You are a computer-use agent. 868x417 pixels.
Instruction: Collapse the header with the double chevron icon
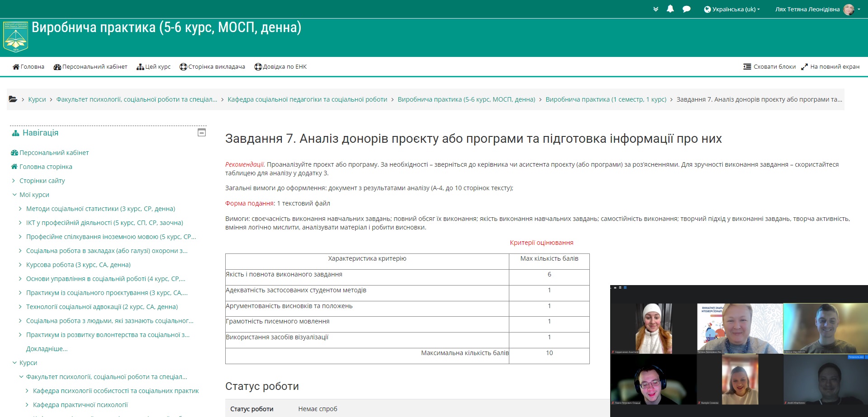655,8
